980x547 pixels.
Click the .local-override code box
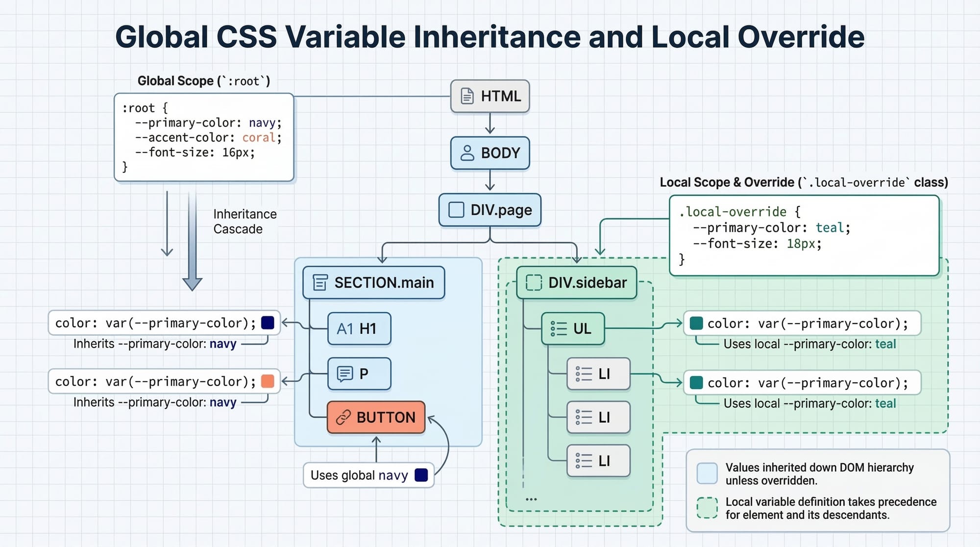tap(804, 236)
